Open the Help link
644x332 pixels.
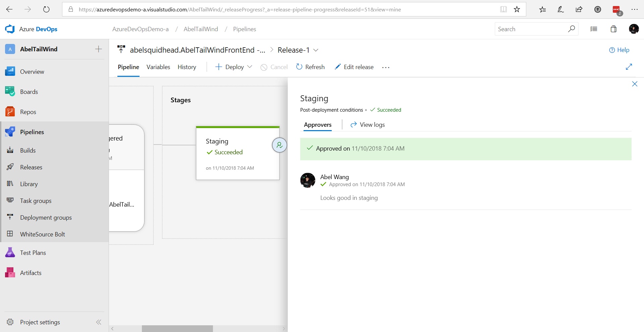pos(619,50)
